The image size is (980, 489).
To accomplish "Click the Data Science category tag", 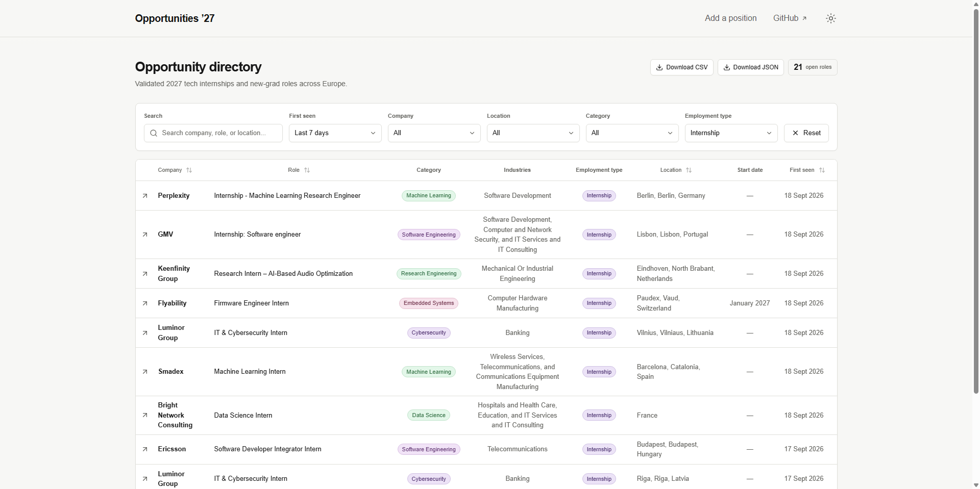I will pyautogui.click(x=429, y=415).
